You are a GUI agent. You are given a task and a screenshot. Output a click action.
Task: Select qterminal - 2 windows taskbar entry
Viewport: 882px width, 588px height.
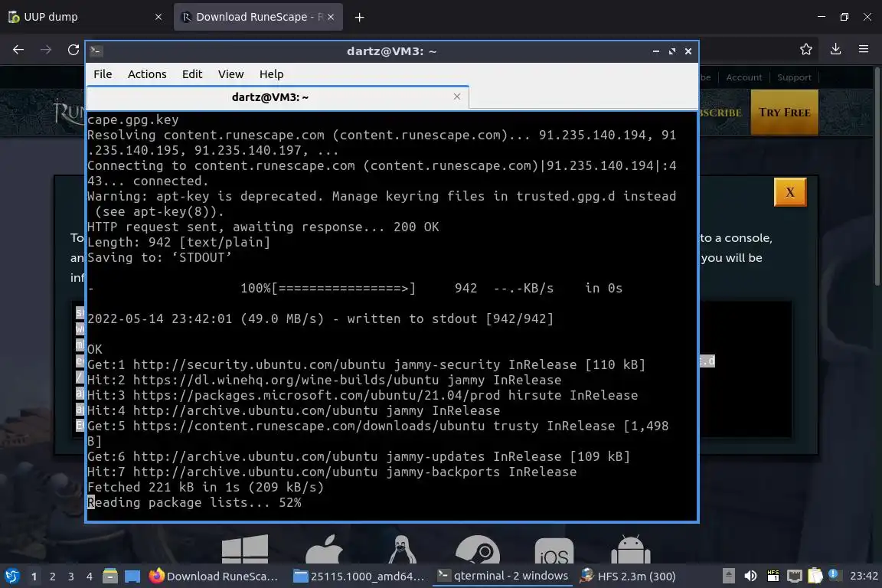point(503,577)
